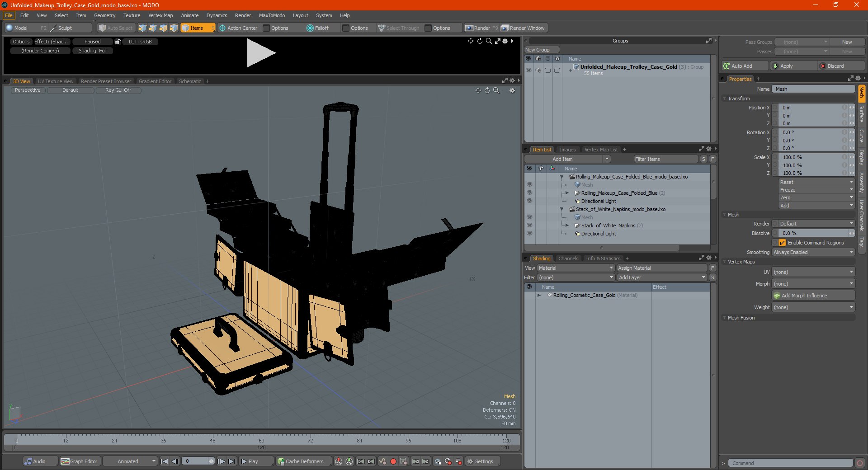Hide the Rolling_Makeup_Case_Folded_Blue item
Screen dimensions: 868x470
(x=529, y=193)
